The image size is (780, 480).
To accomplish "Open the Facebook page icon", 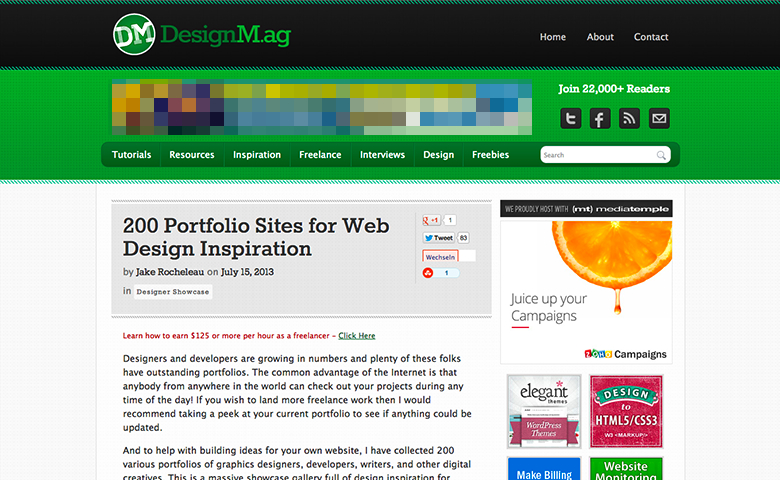I will coord(599,119).
